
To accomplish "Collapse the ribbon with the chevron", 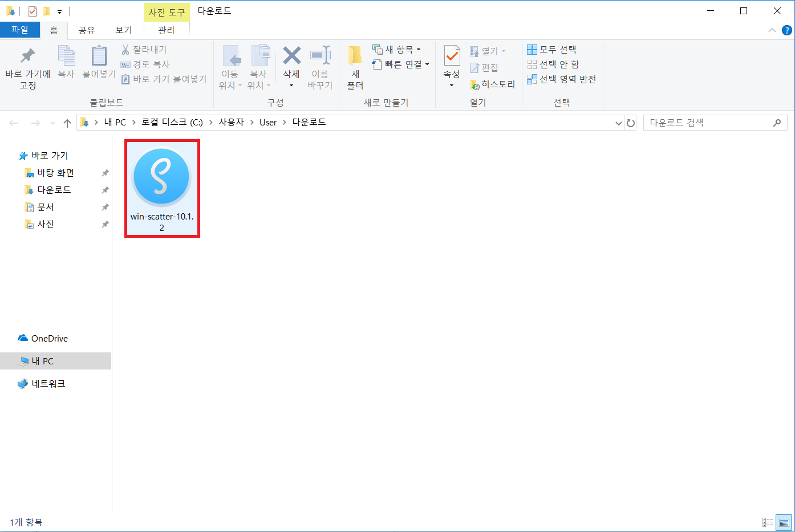I will 772,30.
